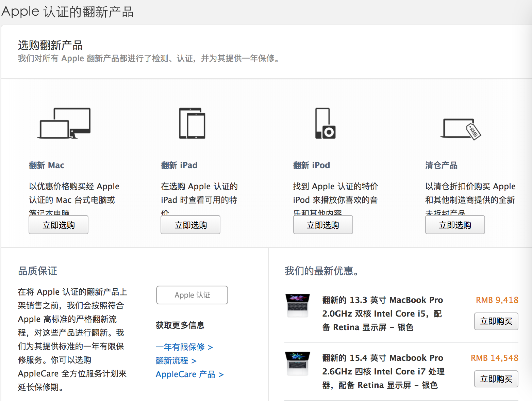Click the 15.4 英寸 Macbook Pro thumbnail
The height and width of the screenshot is (401, 532).
(298, 363)
